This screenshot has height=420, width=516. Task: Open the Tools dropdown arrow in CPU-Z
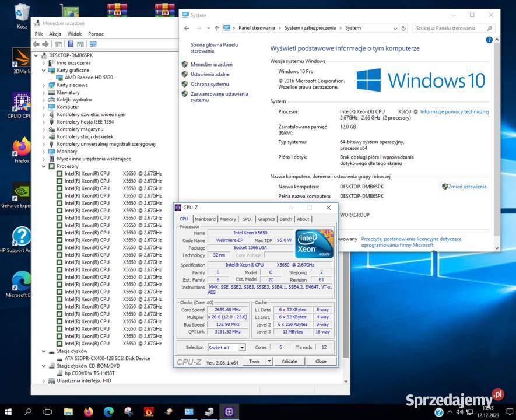pyautogui.click(x=269, y=361)
